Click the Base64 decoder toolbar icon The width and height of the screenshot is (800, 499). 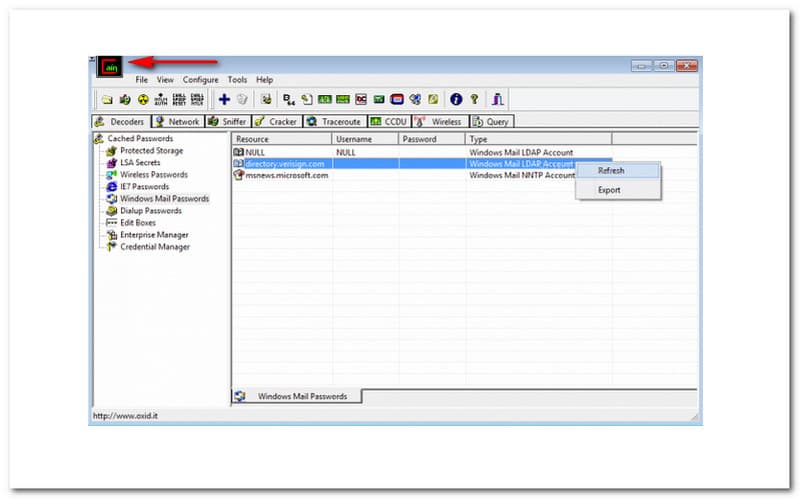coord(289,99)
